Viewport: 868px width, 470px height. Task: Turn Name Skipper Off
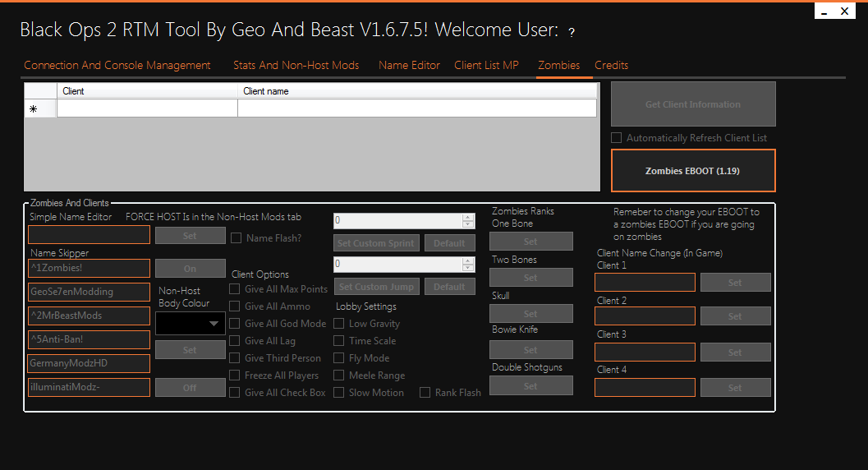point(190,388)
